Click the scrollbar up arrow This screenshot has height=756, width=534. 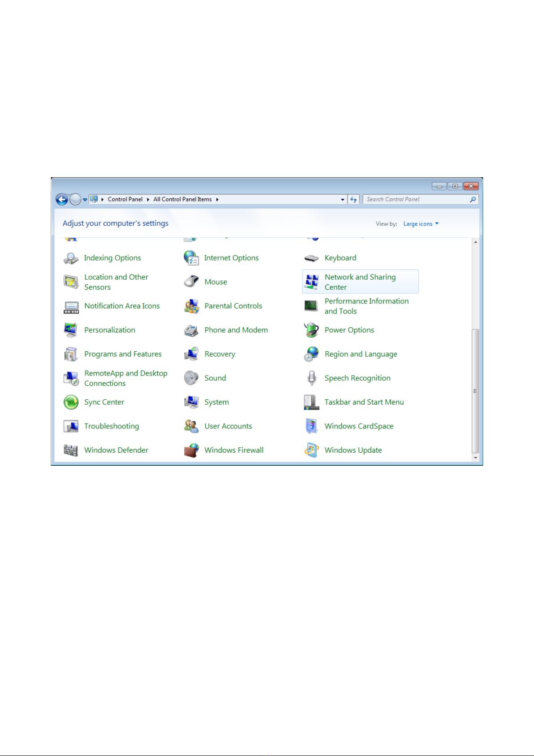[476, 242]
